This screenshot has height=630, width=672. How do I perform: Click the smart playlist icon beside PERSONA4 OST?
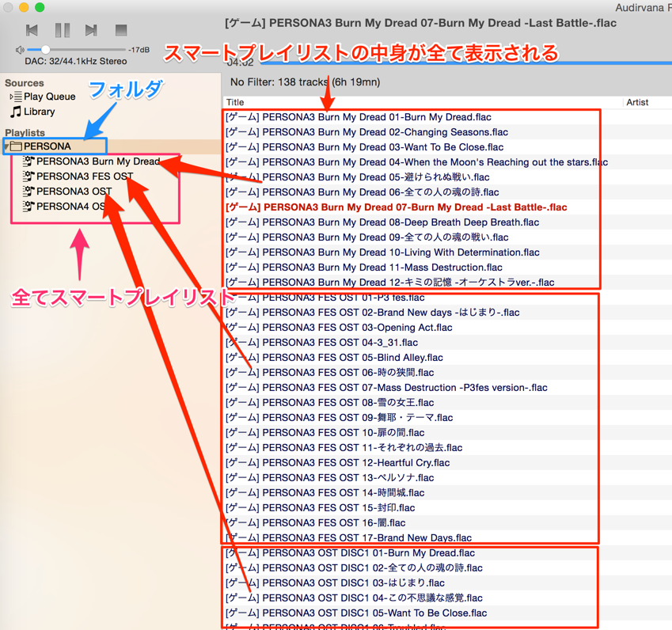[28, 206]
